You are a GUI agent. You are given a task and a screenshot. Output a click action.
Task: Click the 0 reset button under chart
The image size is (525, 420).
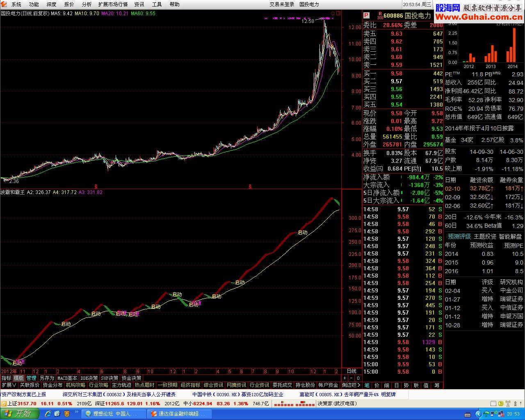coord(358,378)
